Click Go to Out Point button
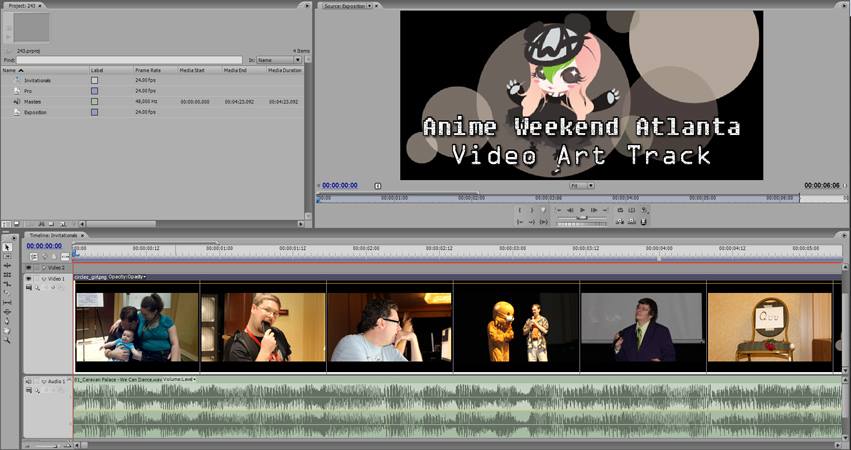Image resolution: width=851 pixels, height=450 pixels. [x=532, y=221]
